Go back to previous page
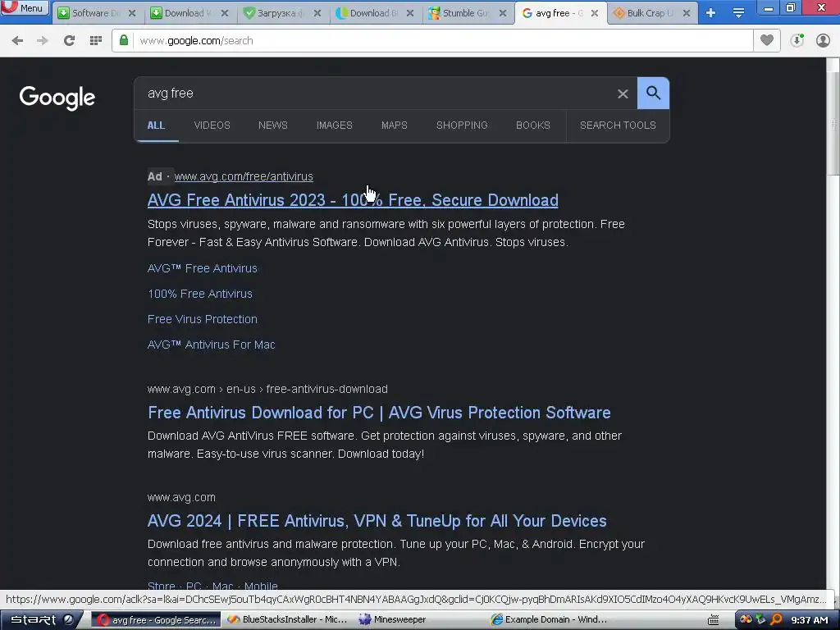 point(17,41)
